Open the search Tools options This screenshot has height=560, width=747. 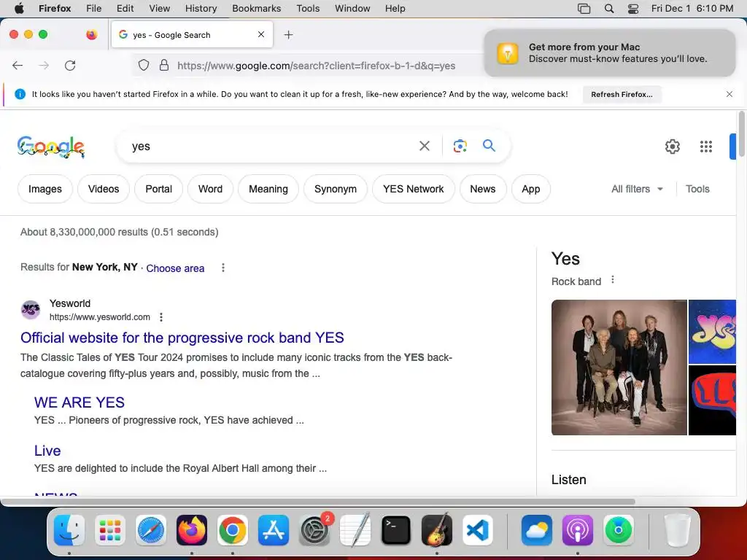pos(697,189)
